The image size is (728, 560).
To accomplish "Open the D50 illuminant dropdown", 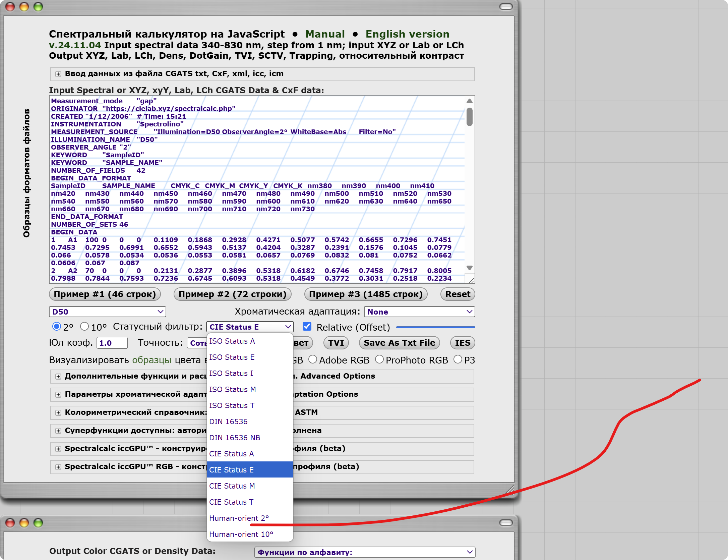I will tap(107, 312).
